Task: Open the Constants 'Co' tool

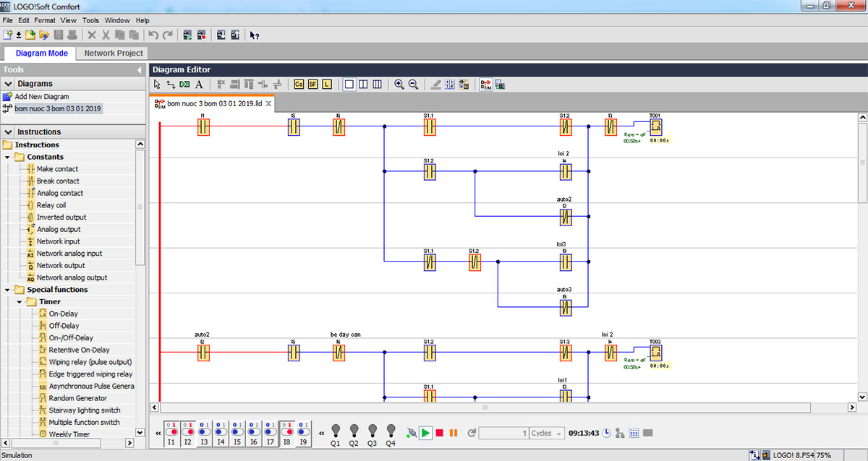Action: click(299, 85)
